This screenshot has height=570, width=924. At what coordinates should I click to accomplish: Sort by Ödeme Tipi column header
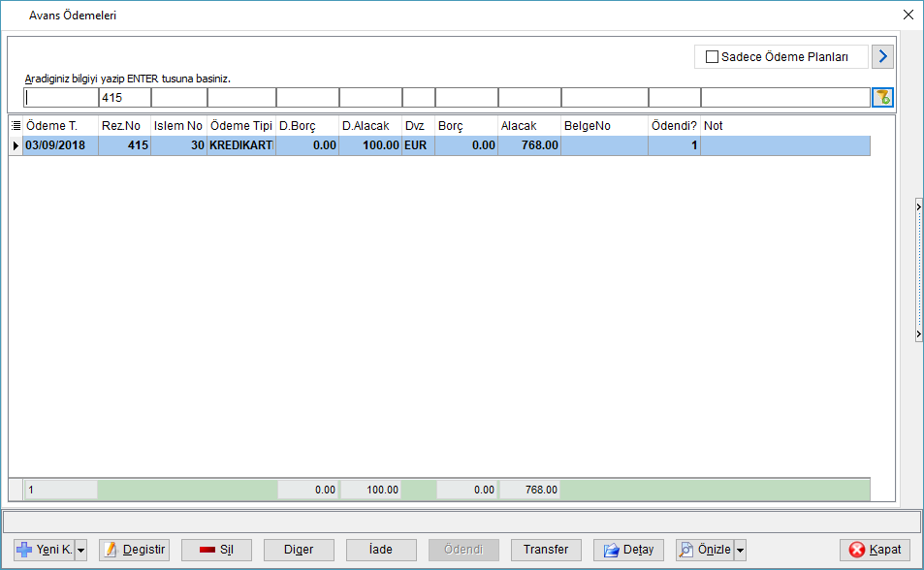click(241, 126)
